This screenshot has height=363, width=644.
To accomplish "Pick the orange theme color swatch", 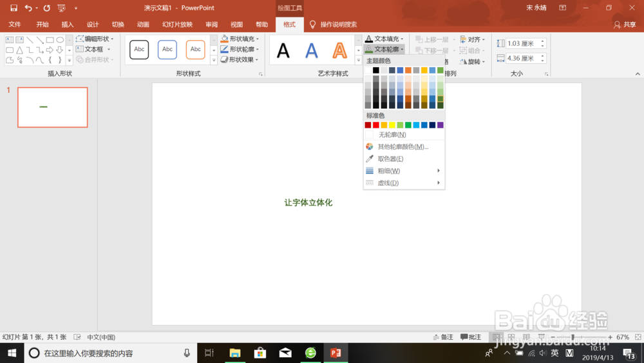I will click(408, 70).
